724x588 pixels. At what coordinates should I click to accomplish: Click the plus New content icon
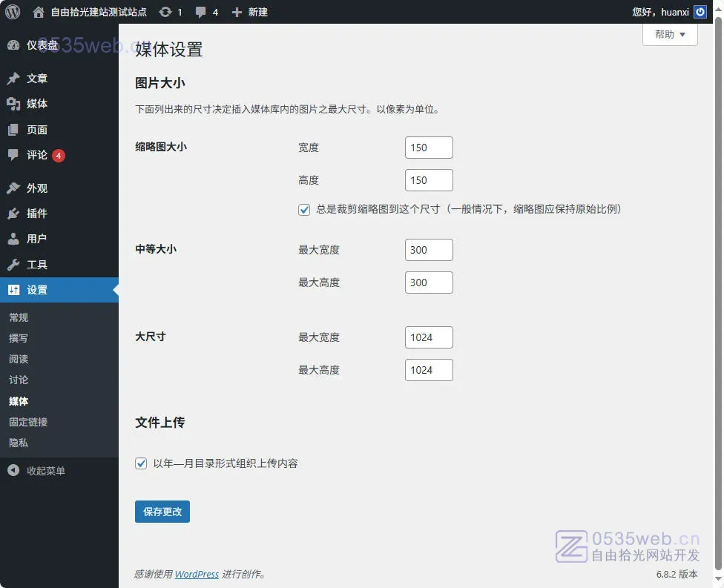point(237,12)
